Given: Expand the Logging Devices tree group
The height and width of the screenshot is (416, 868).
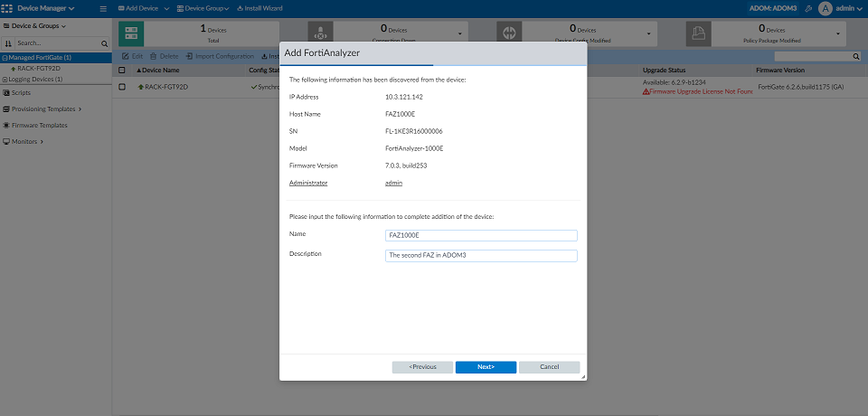Looking at the screenshot, I should pyautogui.click(x=4, y=79).
